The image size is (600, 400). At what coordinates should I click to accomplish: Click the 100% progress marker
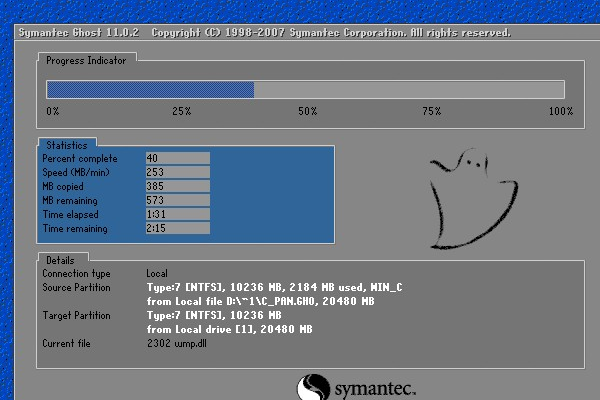tap(561, 111)
